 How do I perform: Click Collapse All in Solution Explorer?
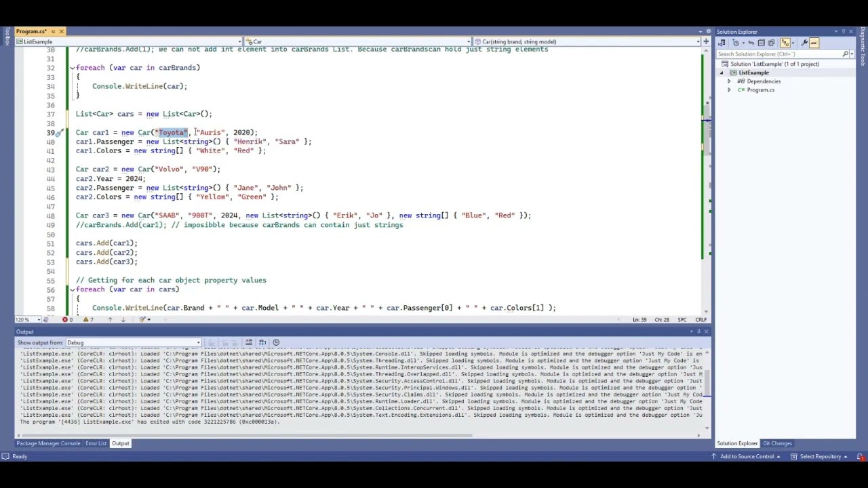[x=762, y=43]
